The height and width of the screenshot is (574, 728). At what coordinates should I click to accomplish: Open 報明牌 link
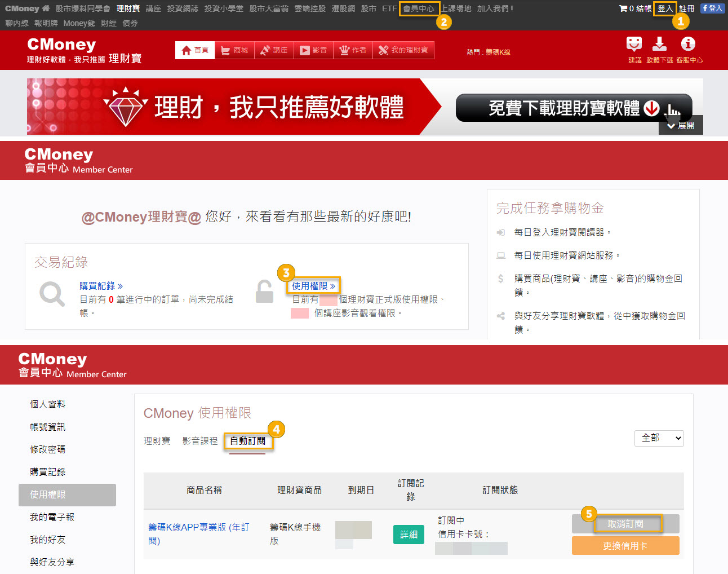46,23
